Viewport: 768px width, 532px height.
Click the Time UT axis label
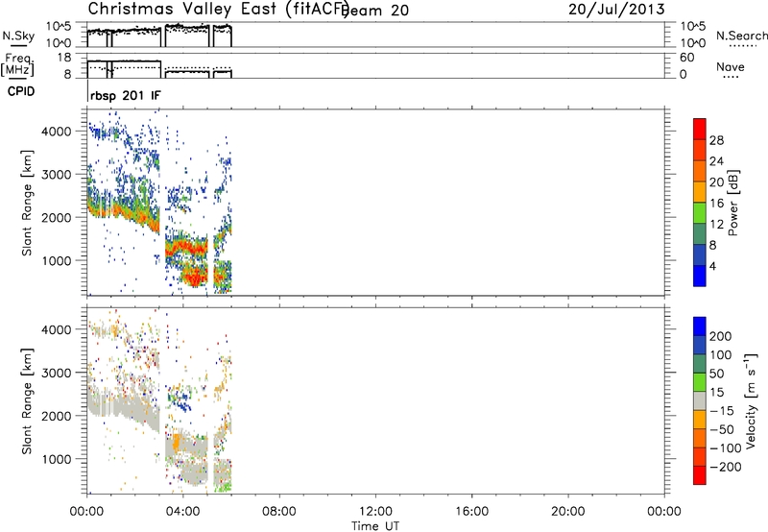[375, 525]
